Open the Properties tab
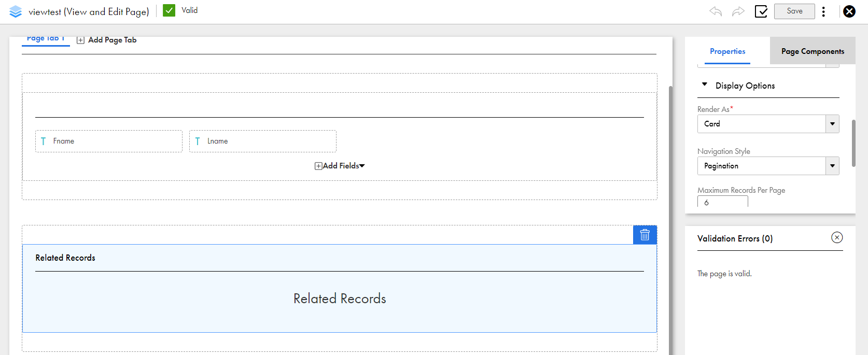 coord(727,51)
